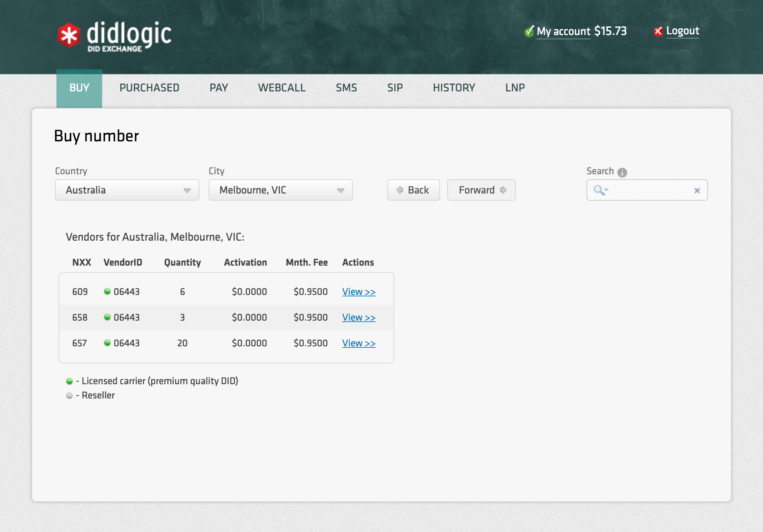Click green licensed carrier dot for NXX 609

pyautogui.click(x=107, y=291)
